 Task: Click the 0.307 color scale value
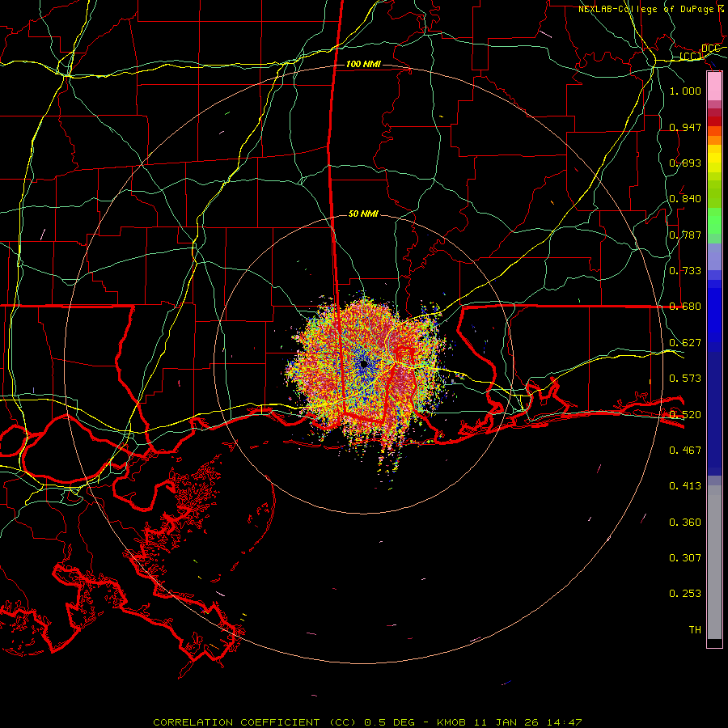click(x=685, y=558)
